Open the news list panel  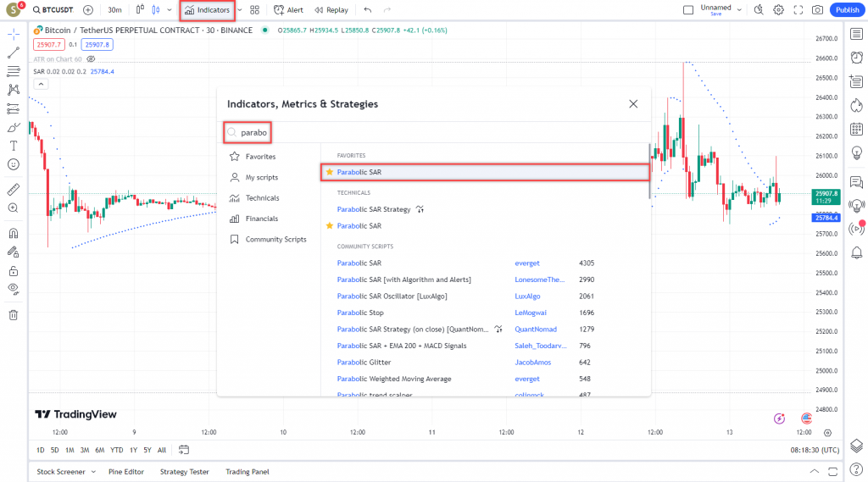point(856,81)
